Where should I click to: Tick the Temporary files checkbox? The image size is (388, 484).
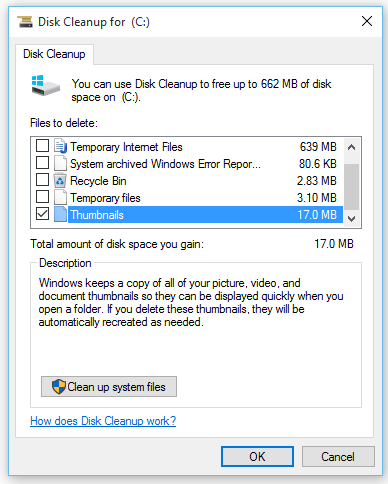(x=42, y=197)
